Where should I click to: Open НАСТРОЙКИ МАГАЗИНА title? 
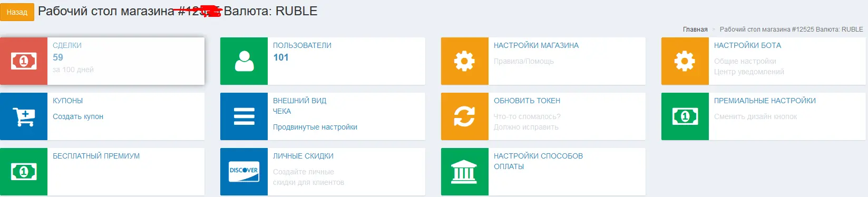tap(536, 45)
